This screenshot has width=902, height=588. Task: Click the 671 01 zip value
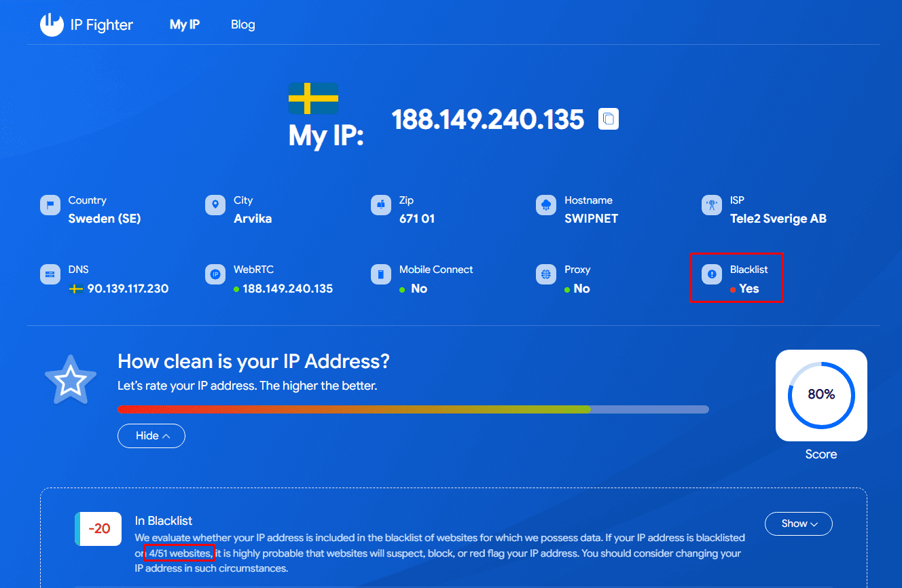[x=417, y=219]
